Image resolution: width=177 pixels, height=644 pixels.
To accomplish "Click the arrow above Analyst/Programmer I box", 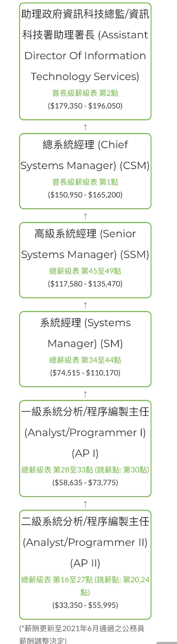I will 85,394.
